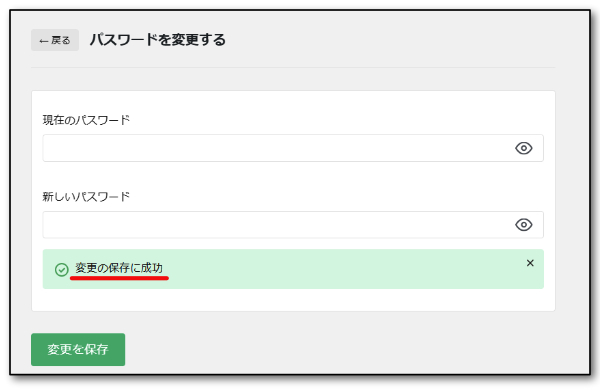Focus the 現在のパスワード input field
The height and width of the screenshot is (390, 600).
pos(293,148)
